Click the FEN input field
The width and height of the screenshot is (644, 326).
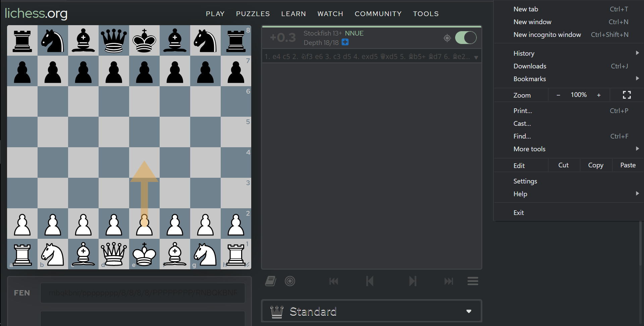(143, 293)
